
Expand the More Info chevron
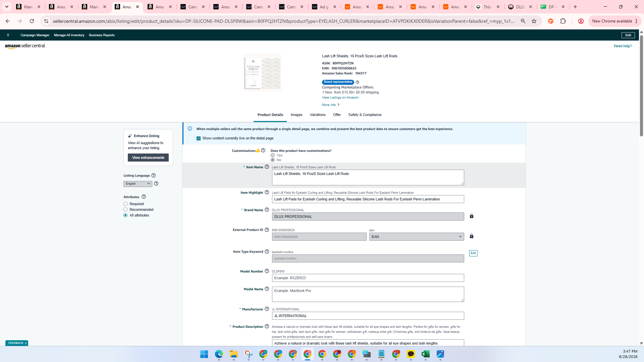(338, 105)
